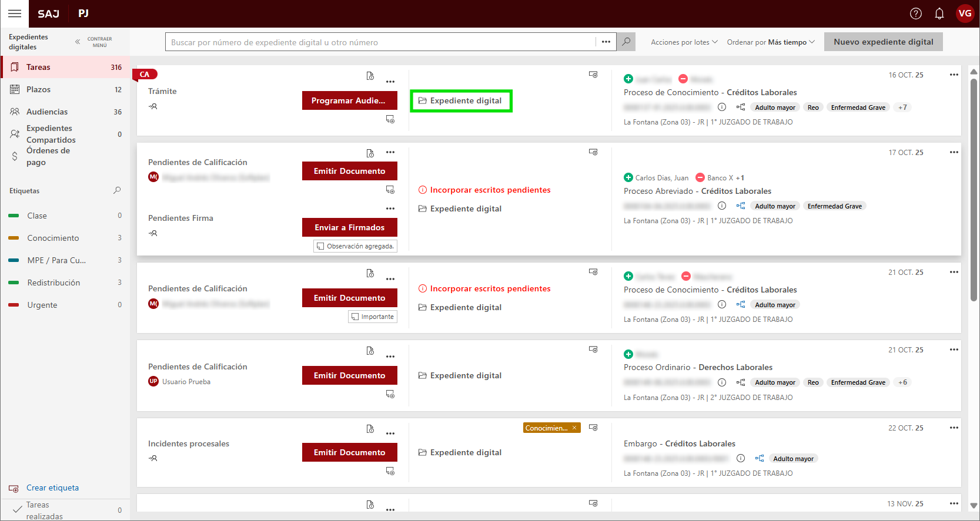Viewport: 980px width, 521px height.
Task: Click the search magnifier button
Action: coord(626,42)
